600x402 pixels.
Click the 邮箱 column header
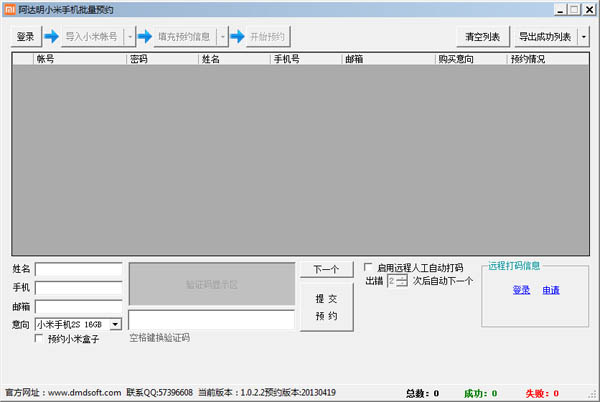tap(388, 59)
